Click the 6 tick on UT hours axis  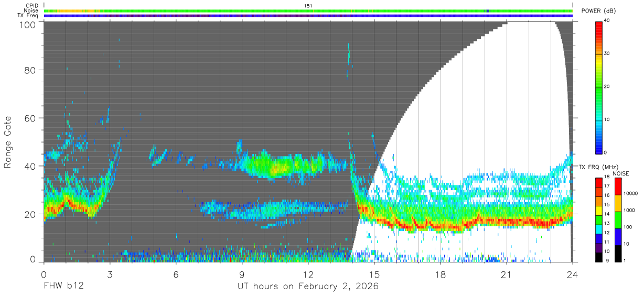(x=176, y=274)
